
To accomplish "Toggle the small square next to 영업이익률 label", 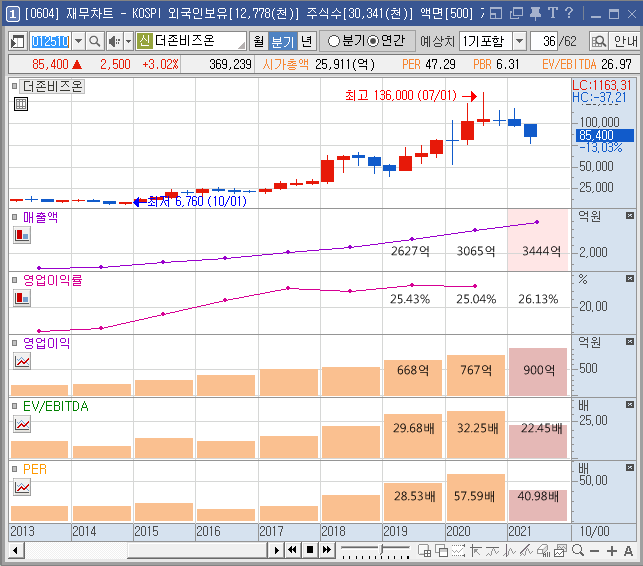I will coord(15,280).
